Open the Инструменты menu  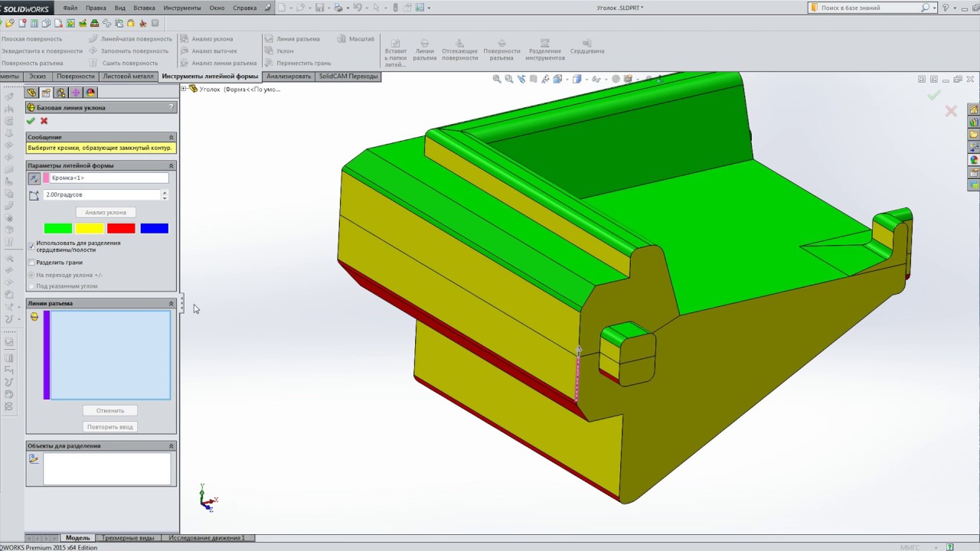click(182, 8)
